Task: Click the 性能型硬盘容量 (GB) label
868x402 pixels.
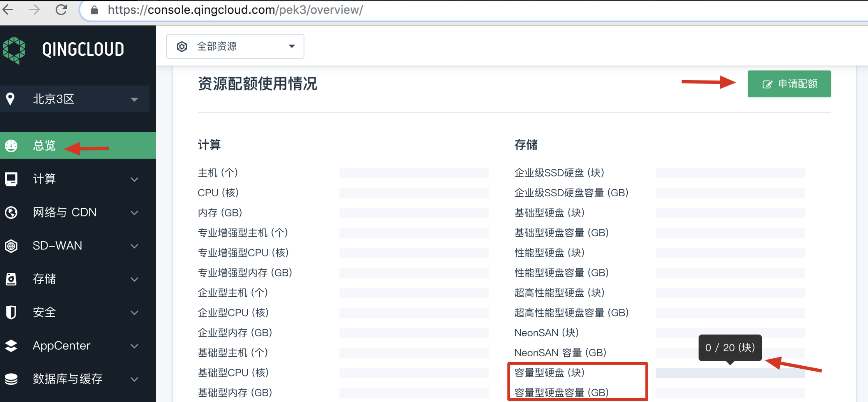Action: tap(562, 273)
